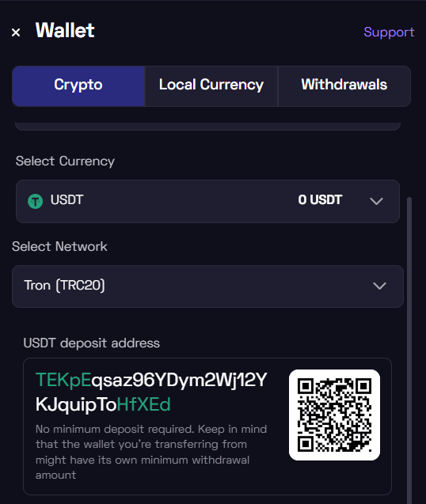Open the Support link
The height and width of the screenshot is (504, 426).
pos(389,32)
